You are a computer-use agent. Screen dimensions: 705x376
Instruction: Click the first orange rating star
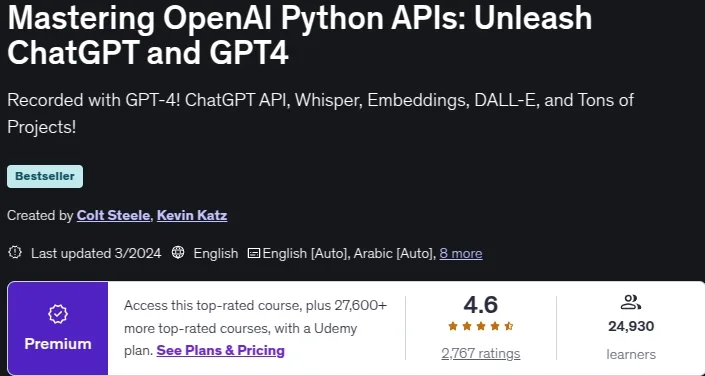(x=453, y=327)
